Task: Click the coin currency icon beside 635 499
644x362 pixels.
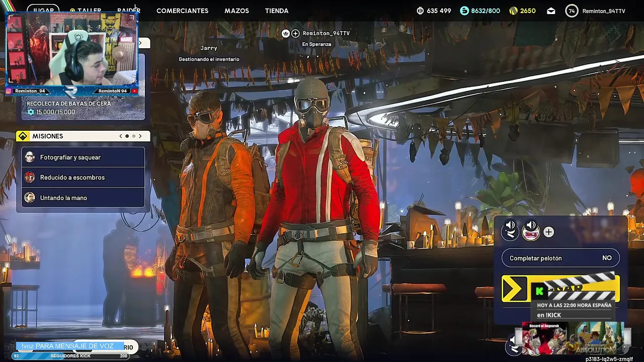Action: pos(420,11)
